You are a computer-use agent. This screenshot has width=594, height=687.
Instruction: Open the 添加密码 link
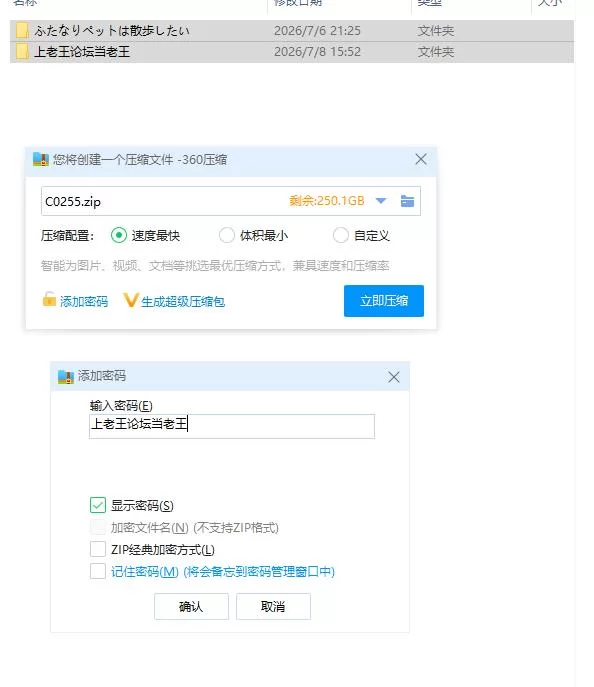pyautogui.click(x=84, y=301)
